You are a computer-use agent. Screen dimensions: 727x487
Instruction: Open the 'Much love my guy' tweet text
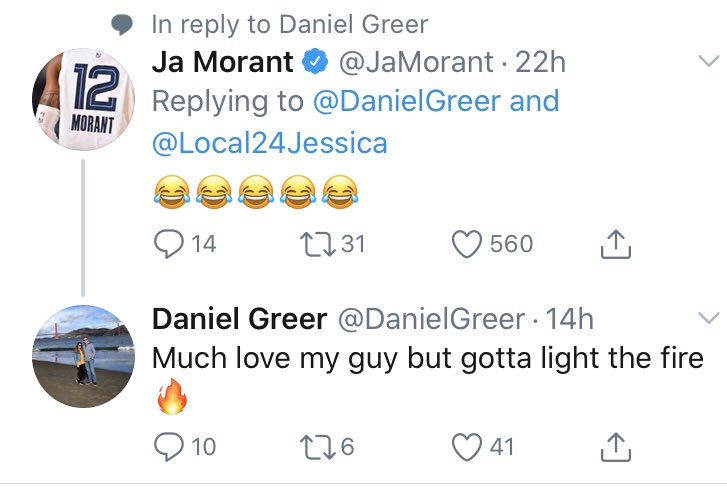coord(428,359)
